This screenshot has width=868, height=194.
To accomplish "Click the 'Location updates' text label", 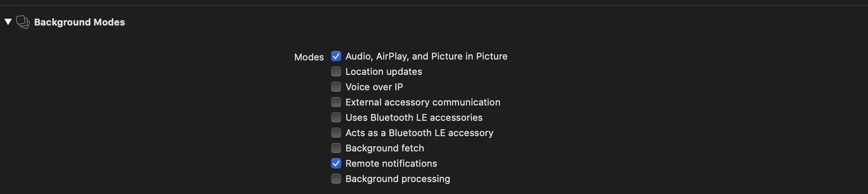I will tap(384, 71).
